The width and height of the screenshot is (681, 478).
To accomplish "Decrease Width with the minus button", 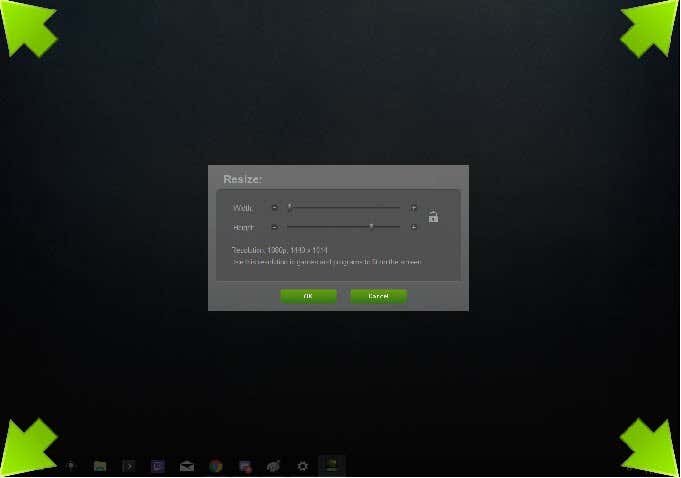I will [x=274, y=208].
